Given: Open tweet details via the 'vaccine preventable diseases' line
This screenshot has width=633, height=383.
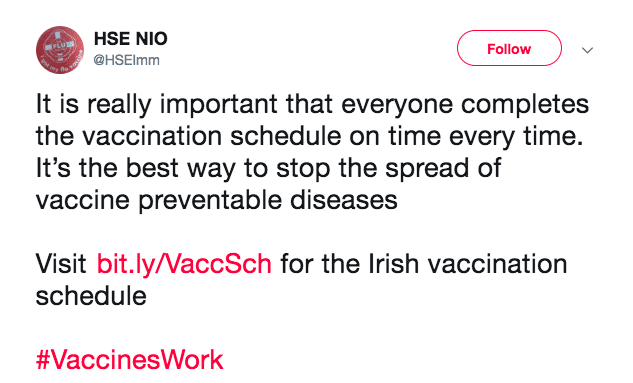Looking at the screenshot, I should 216,200.
